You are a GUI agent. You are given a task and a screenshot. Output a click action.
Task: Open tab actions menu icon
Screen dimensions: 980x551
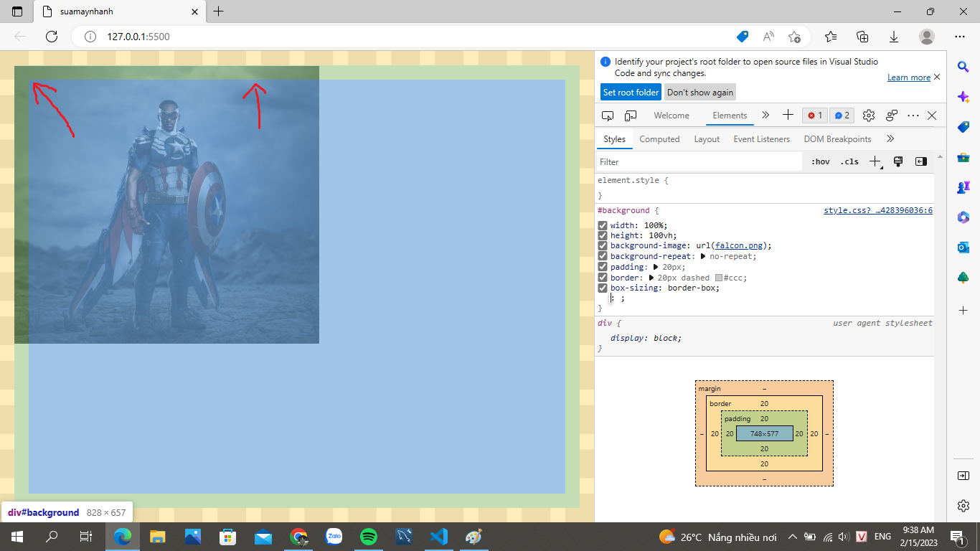(x=17, y=11)
